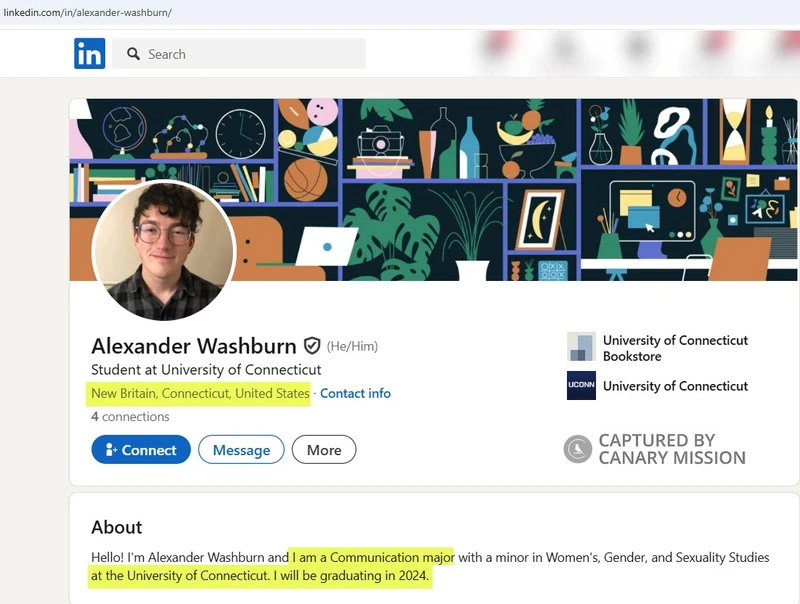Image resolution: width=800 pixels, height=604 pixels.
Task: Click the verification shield badge icon
Action: (x=312, y=346)
